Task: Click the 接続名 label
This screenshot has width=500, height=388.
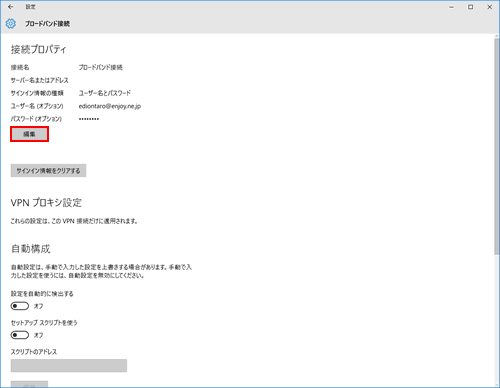Action: (20, 67)
